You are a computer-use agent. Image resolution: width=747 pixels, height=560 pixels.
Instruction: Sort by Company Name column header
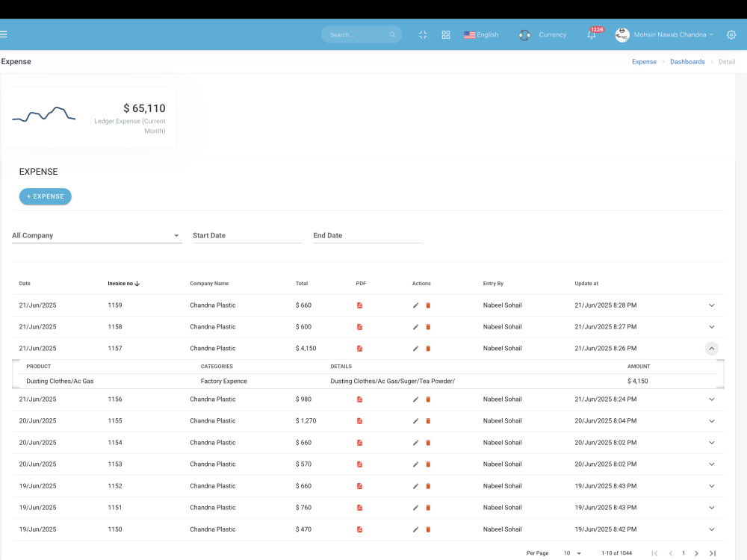click(209, 283)
